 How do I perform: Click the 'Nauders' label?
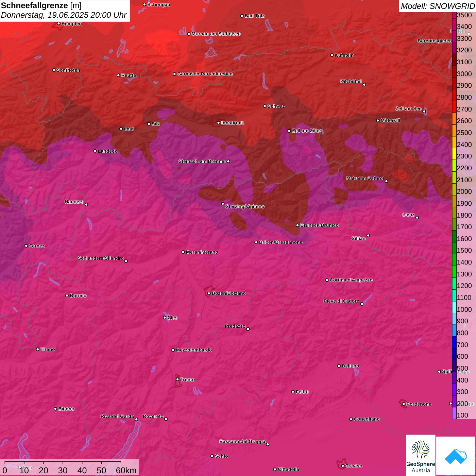point(74,202)
